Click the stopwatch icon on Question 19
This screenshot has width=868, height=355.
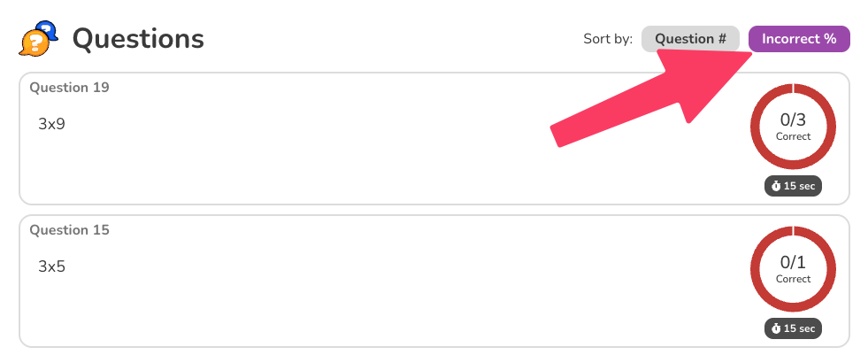coord(776,187)
